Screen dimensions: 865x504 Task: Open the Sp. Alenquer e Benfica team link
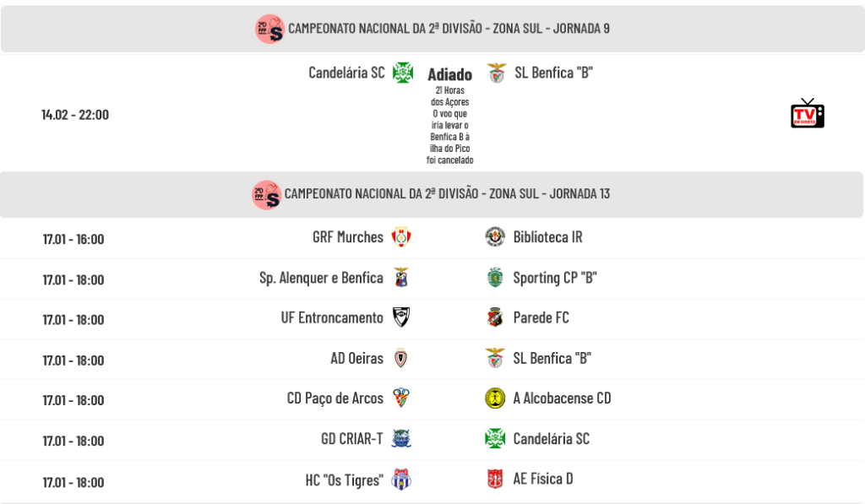coord(321,278)
